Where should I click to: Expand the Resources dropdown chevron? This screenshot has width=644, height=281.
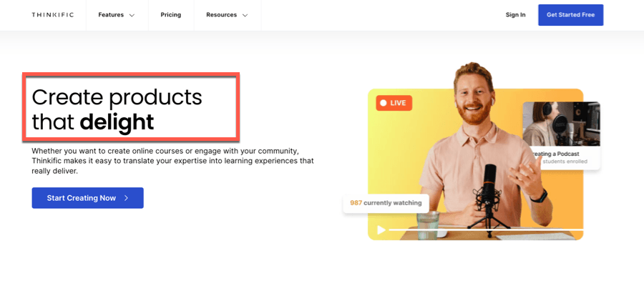tap(245, 15)
